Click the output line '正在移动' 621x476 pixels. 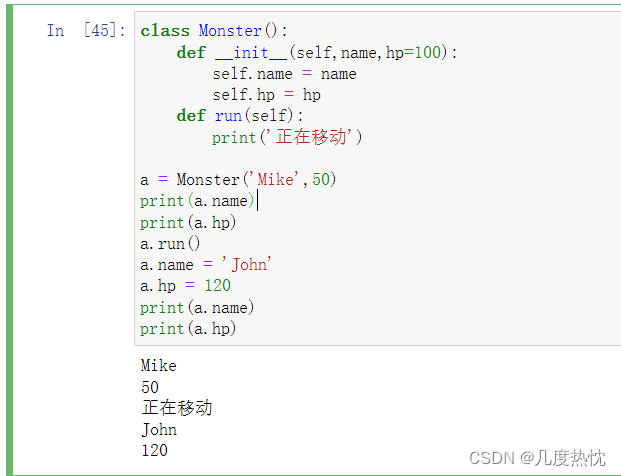177,407
